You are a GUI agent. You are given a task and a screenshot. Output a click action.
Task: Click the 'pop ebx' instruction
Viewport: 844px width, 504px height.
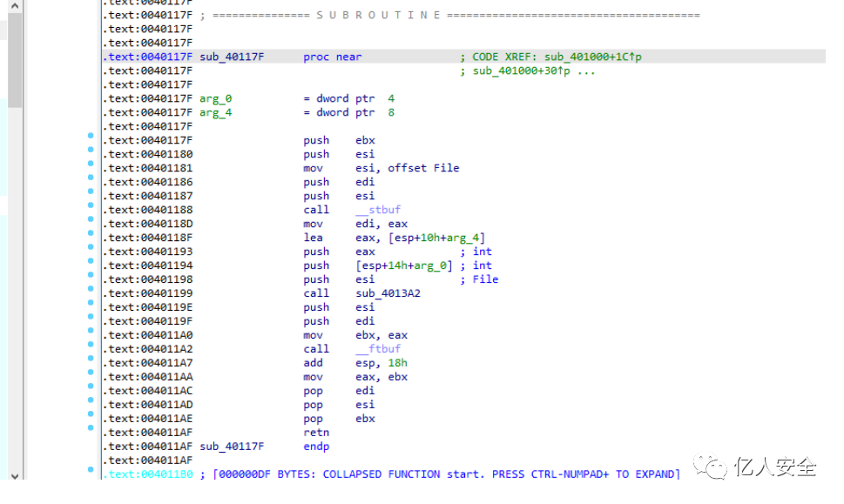click(x=339, y=419)
